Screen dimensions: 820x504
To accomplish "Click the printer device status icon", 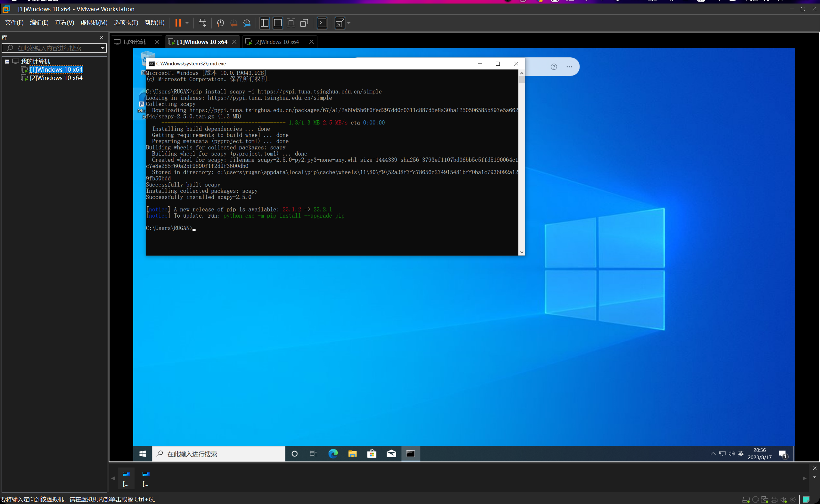I will tap(774, 500).
